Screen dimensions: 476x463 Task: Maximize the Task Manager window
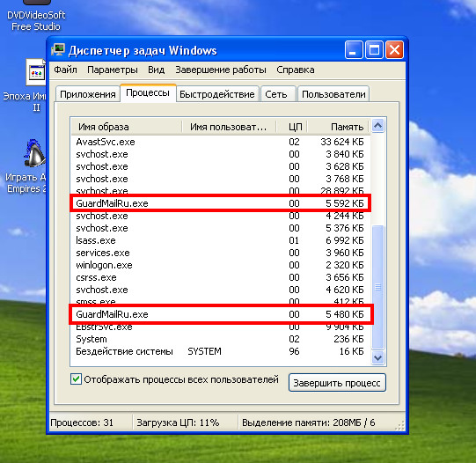click(374, 50)
